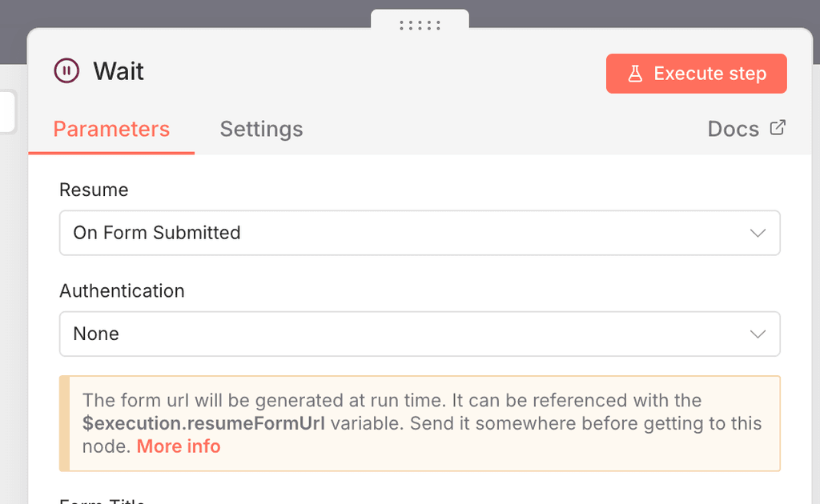This screenshot has height=504, width=820.
Task: Grab the dotted drag handle at panel top
Action: [x=420, y=26]
